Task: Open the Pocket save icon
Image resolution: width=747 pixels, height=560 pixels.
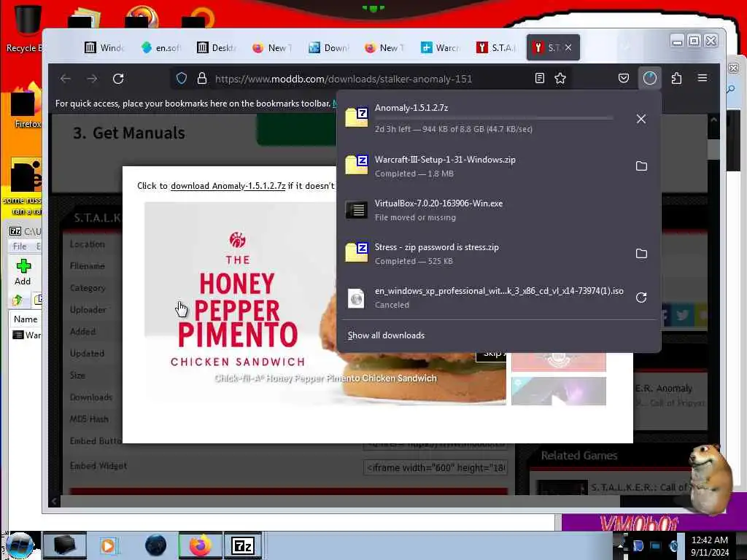Action: point(624,78)
